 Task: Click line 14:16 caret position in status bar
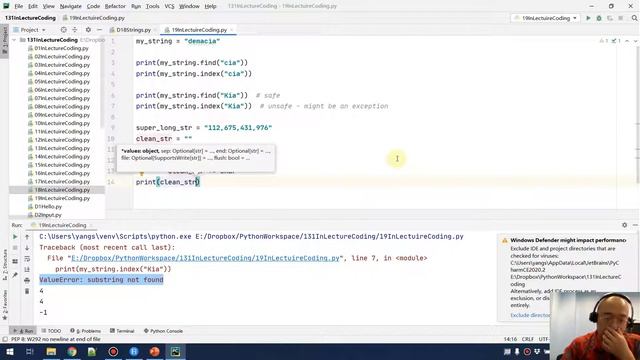(510, 339)
